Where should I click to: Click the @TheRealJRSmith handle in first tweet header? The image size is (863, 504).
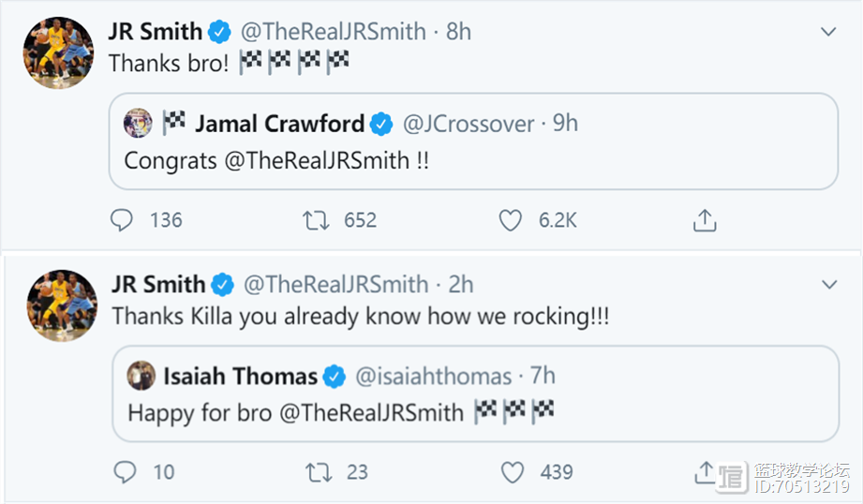(333, 32)
